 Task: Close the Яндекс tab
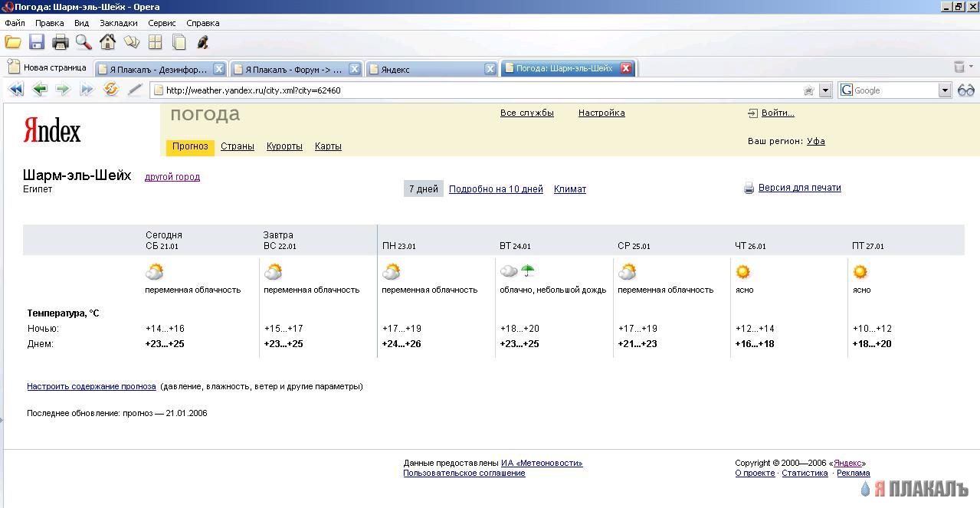click(x=490, y=69)
